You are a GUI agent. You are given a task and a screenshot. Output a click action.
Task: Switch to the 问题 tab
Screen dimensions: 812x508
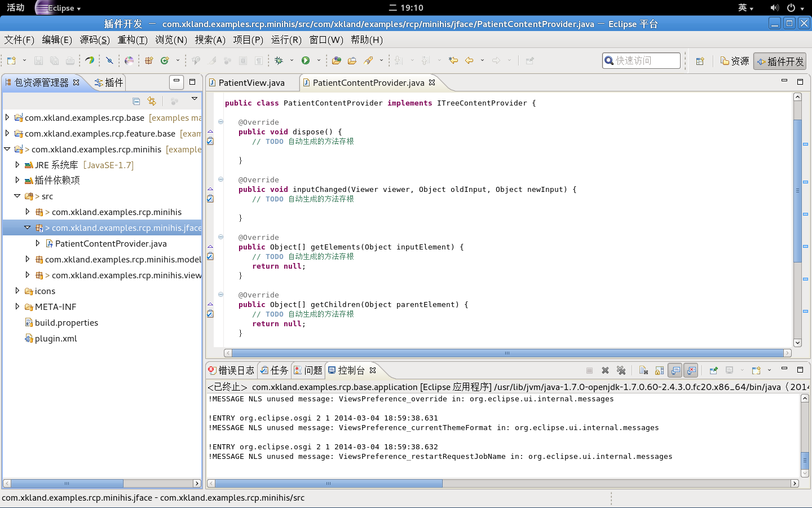pos(308,370)
